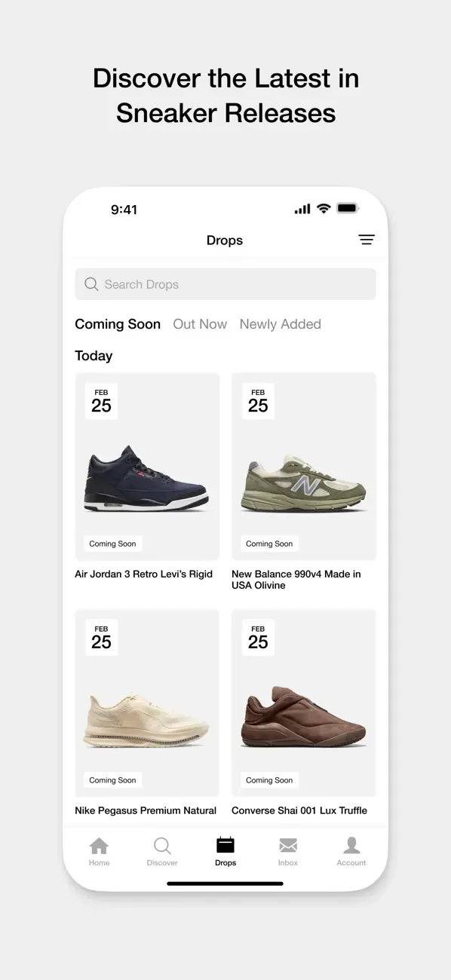Select New Balance 990v4 Made in USA Olivine title
This screenshot has width=451, height=980.
(x=296, y=580)
